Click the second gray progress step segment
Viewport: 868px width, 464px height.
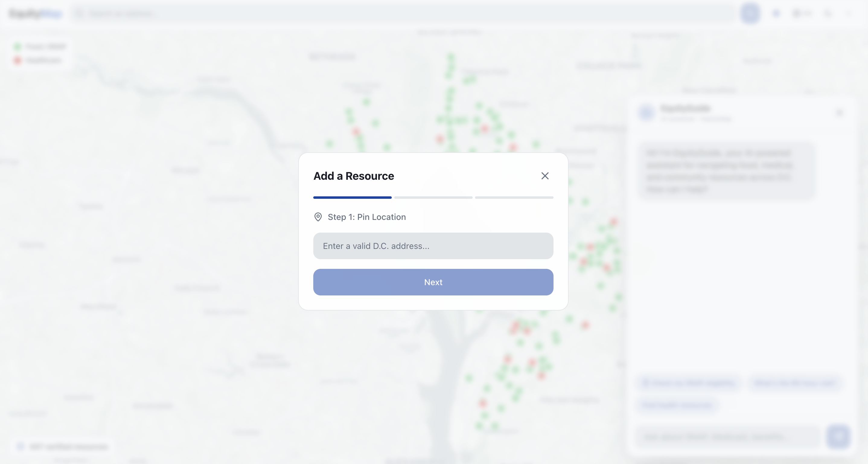pos(433,198)
